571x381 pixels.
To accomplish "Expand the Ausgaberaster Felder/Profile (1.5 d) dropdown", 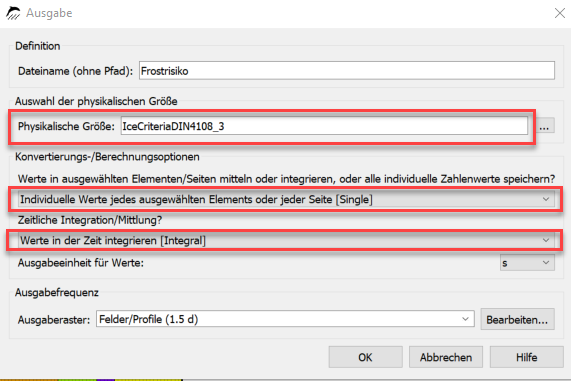I will point(285,319).
